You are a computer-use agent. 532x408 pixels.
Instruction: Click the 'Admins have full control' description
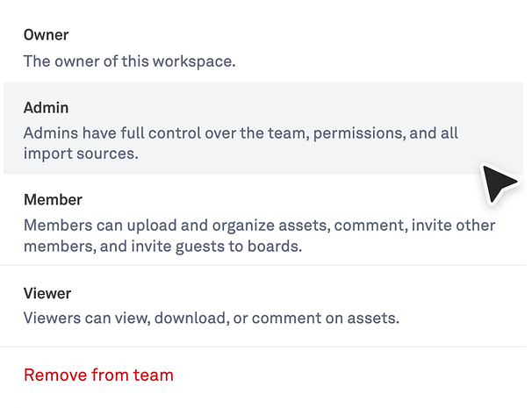pos(241,134)
